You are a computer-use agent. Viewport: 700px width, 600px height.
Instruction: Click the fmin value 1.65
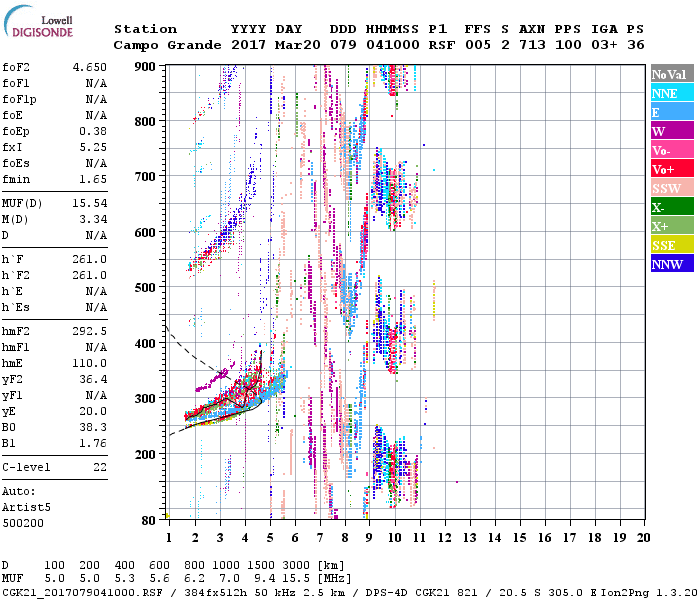click(93, 179)
